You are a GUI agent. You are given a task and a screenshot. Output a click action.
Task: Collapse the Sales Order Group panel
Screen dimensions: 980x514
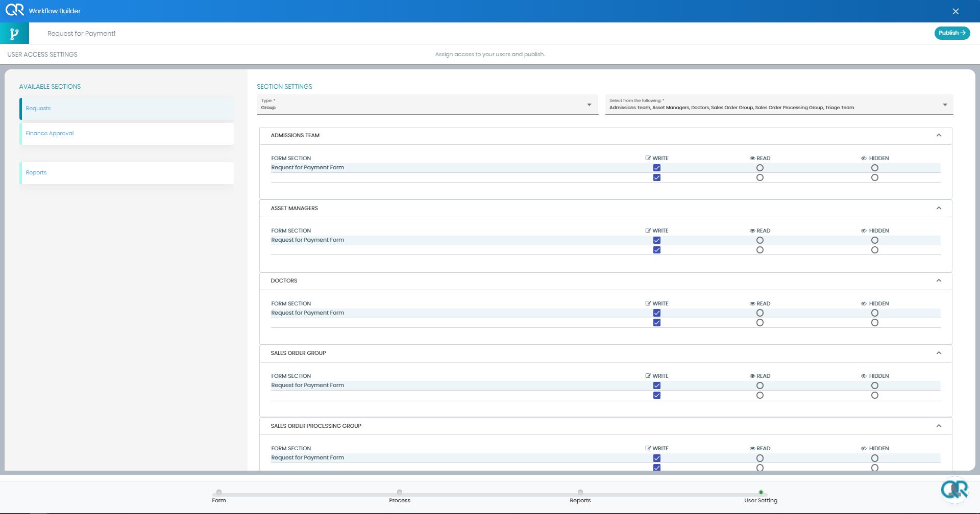click(x=939, y=353)
